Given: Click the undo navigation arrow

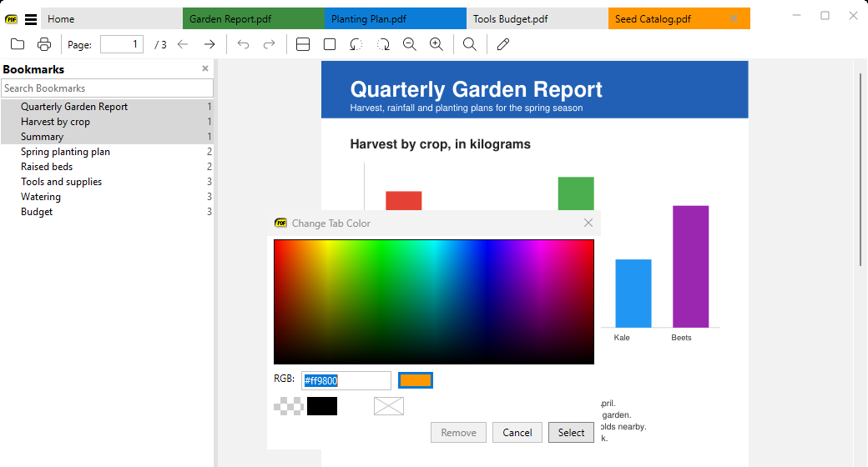Looking at the screenshot, I should coord(243,44).
